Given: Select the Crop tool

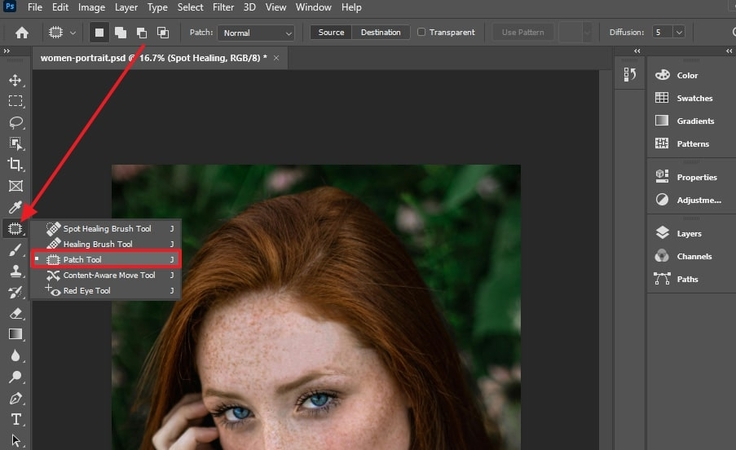Looking at the screenshot, I should [15, 164].
